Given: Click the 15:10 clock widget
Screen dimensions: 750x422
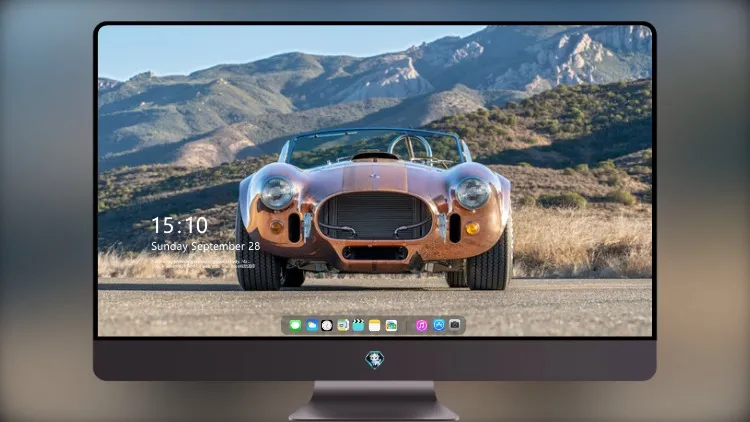Looking at the screenshot, I should [179, 225].
